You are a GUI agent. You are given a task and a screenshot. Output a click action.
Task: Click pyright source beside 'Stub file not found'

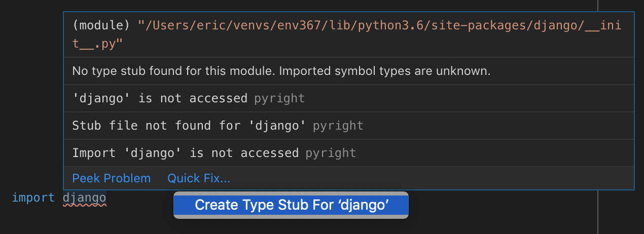point(338,126)
